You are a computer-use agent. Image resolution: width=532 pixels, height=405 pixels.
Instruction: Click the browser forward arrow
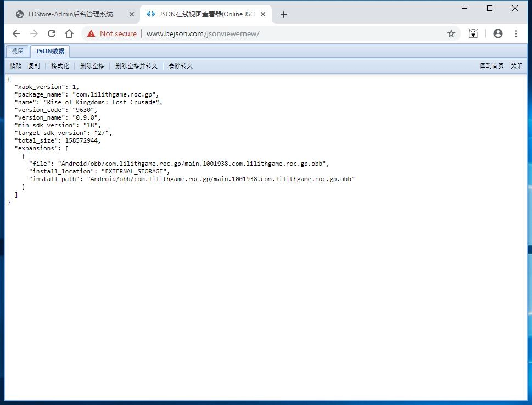(34, 33)
